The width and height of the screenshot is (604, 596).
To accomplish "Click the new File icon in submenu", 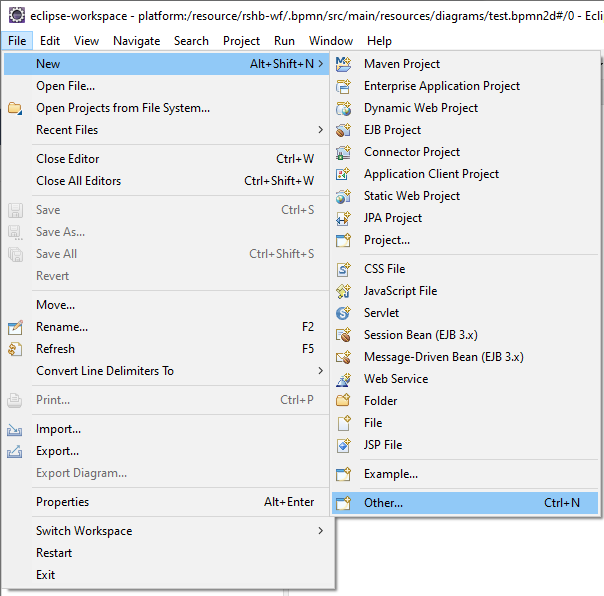I will (x=343, y=423).
